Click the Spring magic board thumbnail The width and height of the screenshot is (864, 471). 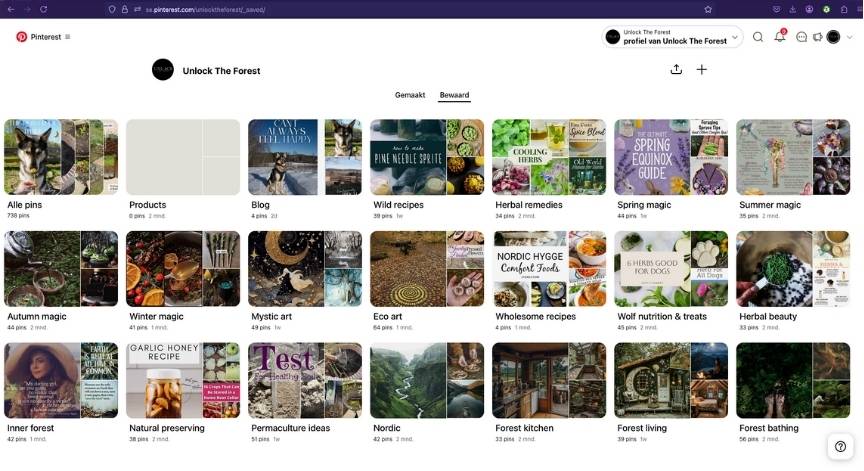pos(671,157)
